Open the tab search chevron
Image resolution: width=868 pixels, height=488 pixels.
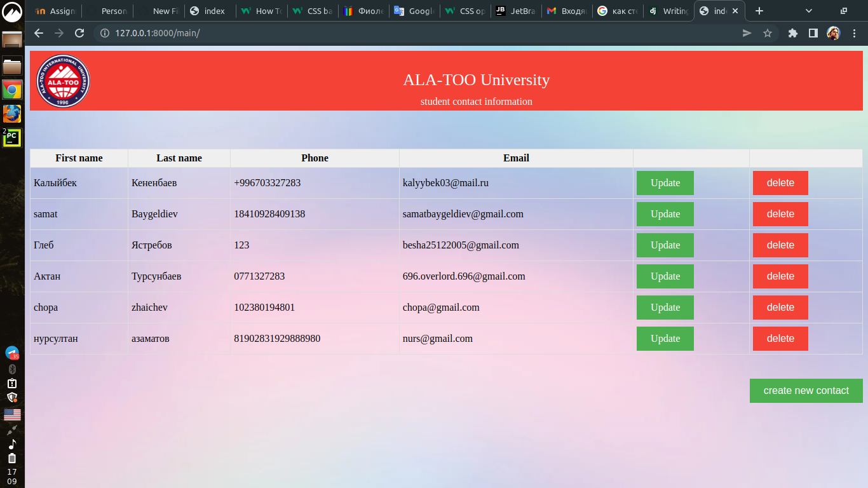809,11
